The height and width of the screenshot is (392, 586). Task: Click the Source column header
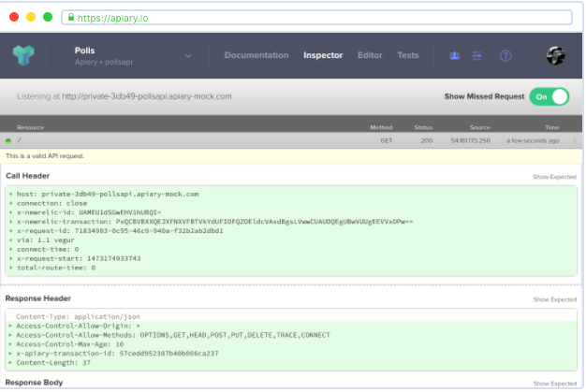[x=480, y=127]
